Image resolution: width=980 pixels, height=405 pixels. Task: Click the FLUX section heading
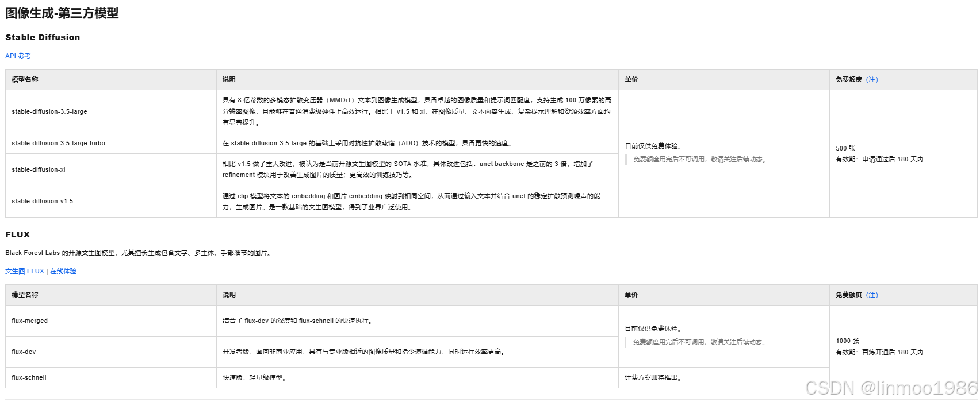pos(18,234)
